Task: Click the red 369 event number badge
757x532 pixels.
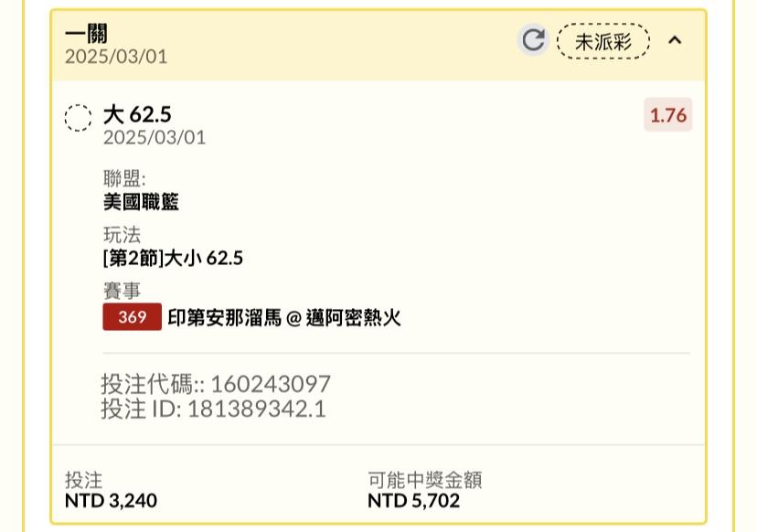Action: click(132, 317)
